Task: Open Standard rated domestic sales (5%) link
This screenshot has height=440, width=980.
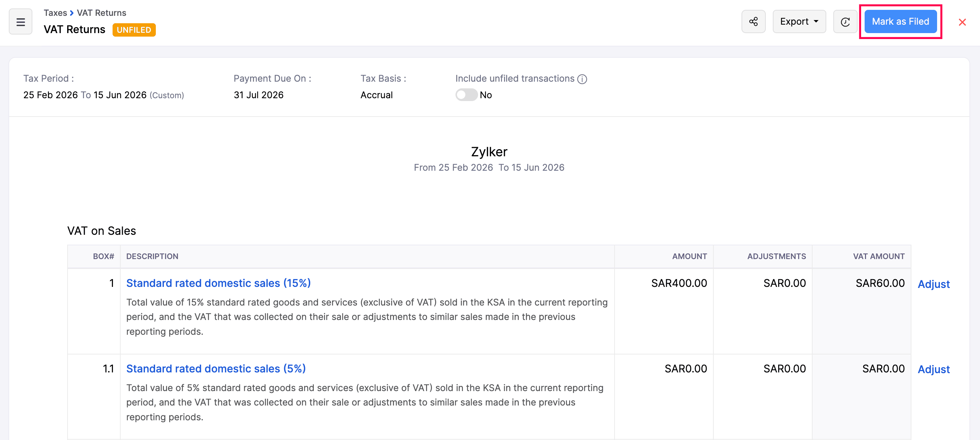Action: [x=216, y=369]
